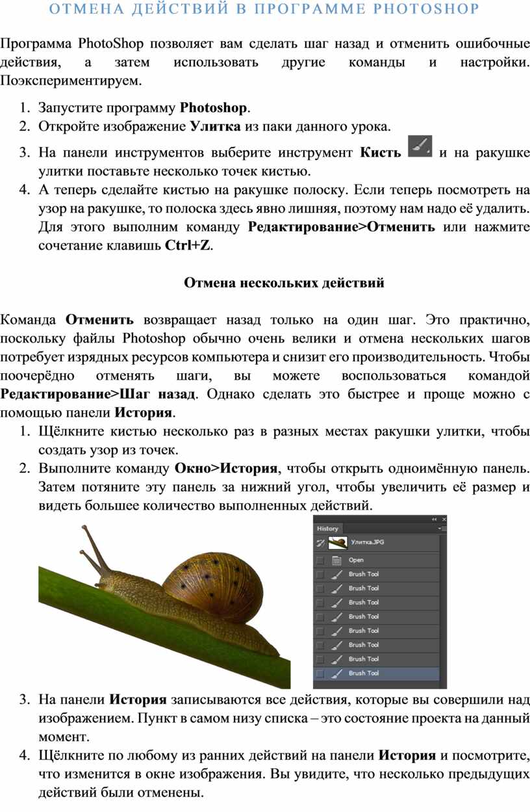Click the bold text Редактирование>Шаг назад
Image resolution: width=530 pixels, height=812 pixels.
(x=97, y=394)
